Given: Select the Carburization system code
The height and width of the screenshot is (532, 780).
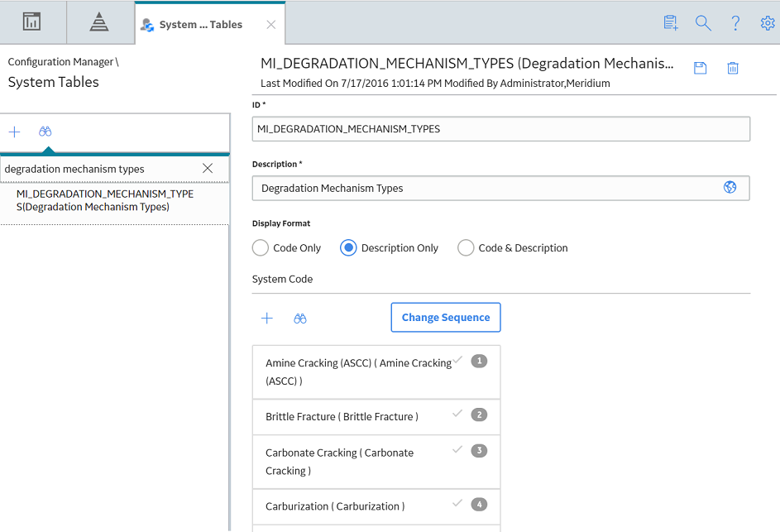Looking at the screenshot, I should [x=376, y=506].
